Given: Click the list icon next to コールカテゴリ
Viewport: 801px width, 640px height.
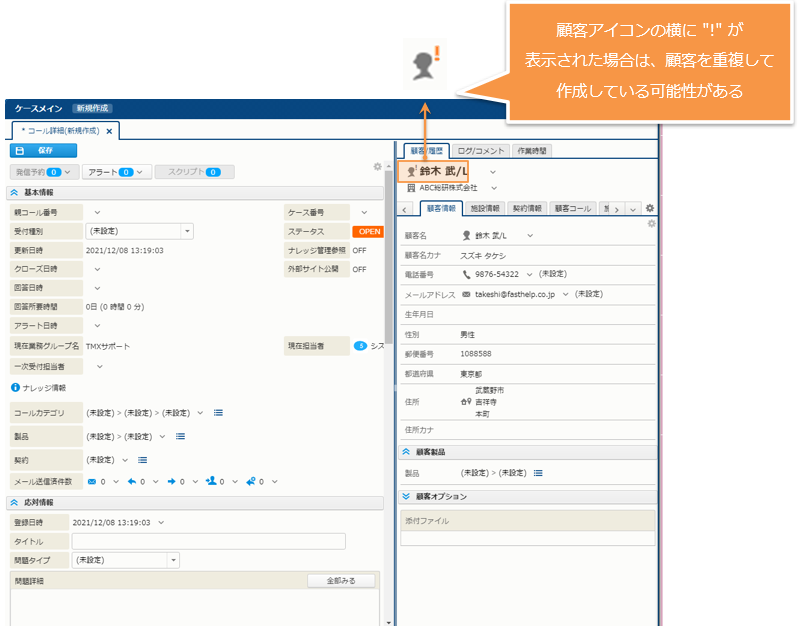Looking at the screenshot, I should [x=218, y=412].
